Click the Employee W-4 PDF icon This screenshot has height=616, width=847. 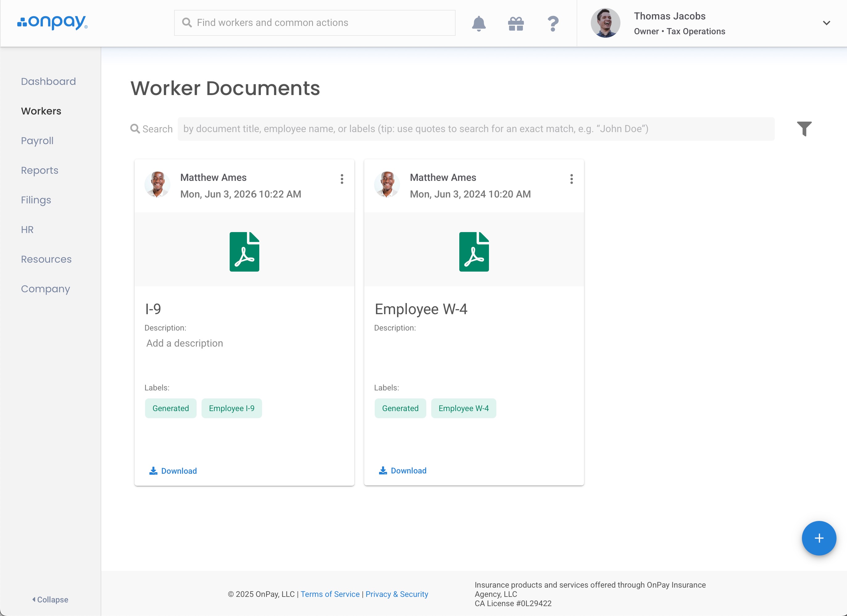tap(474, 252)
